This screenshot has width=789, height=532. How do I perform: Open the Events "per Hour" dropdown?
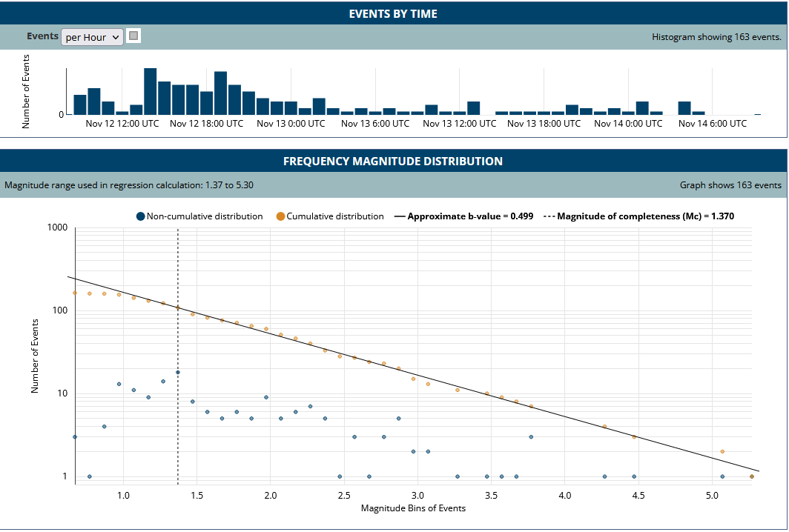(92, 37)
